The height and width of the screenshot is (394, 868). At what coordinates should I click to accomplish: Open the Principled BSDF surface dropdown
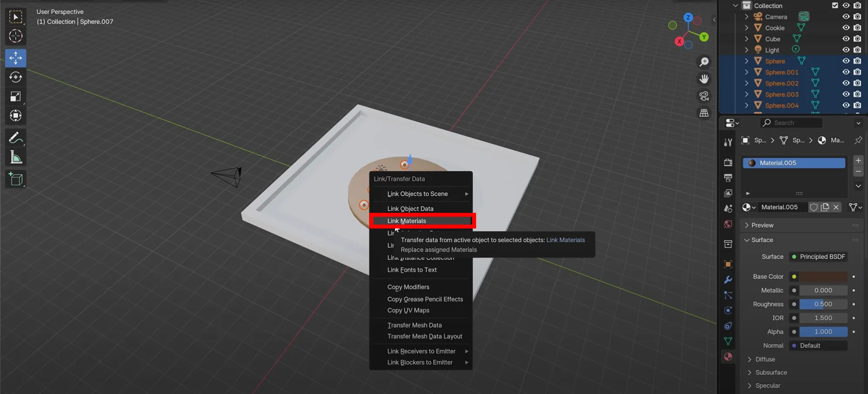point(819,257)
